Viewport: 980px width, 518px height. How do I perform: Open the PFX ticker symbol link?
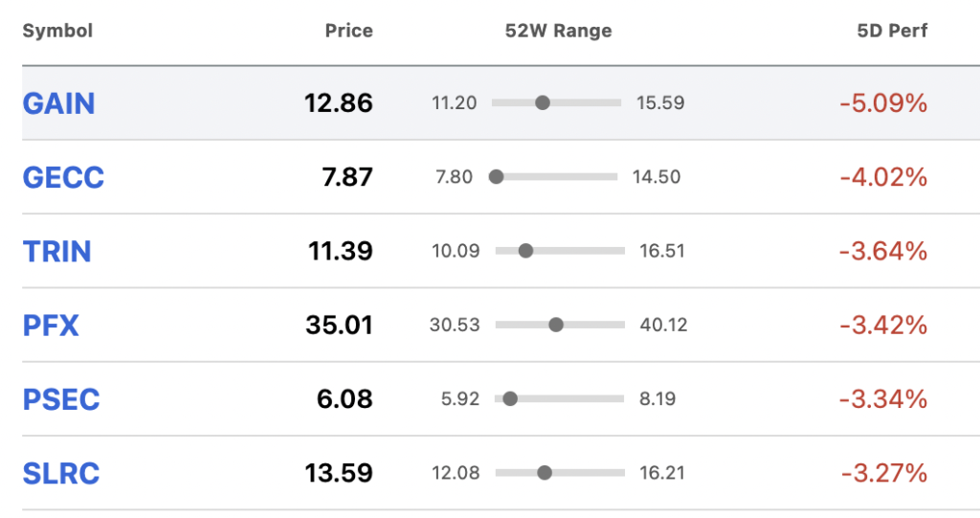(51, 326)
